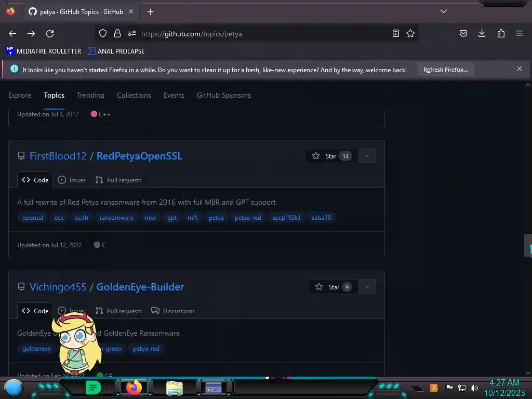This screenshot has width=532, height=399.
Task: Switch to the Trending tab
Action: point(90,96)
